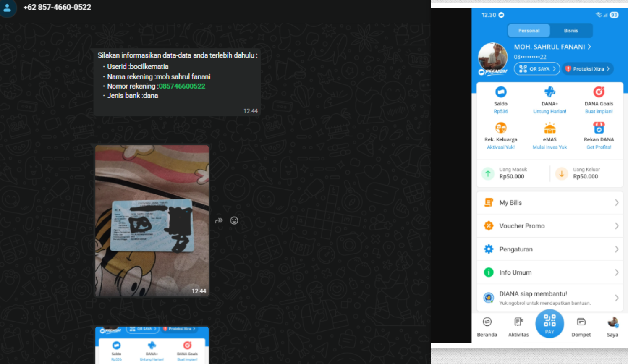Open the DANA Goals target icon
The image size is (628, 364).
599,92
